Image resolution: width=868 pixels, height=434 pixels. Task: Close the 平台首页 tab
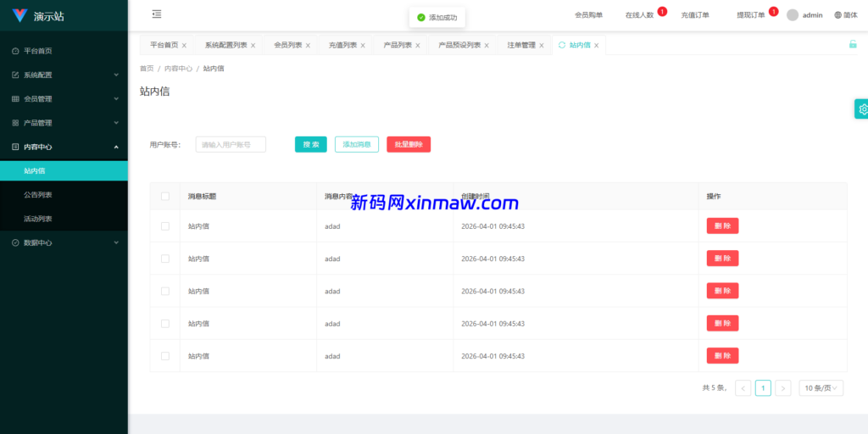pyautogui.click(x=184, y=46)
